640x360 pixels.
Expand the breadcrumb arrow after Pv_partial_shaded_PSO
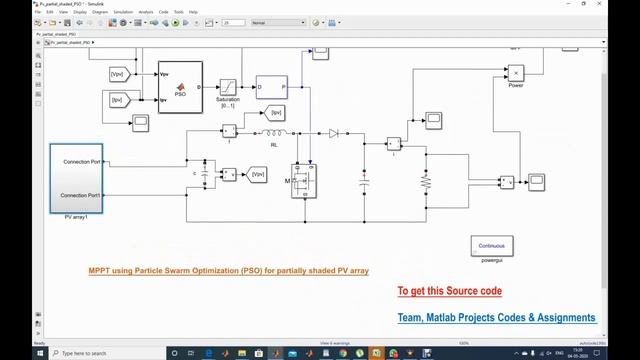(x=93, y=42)
